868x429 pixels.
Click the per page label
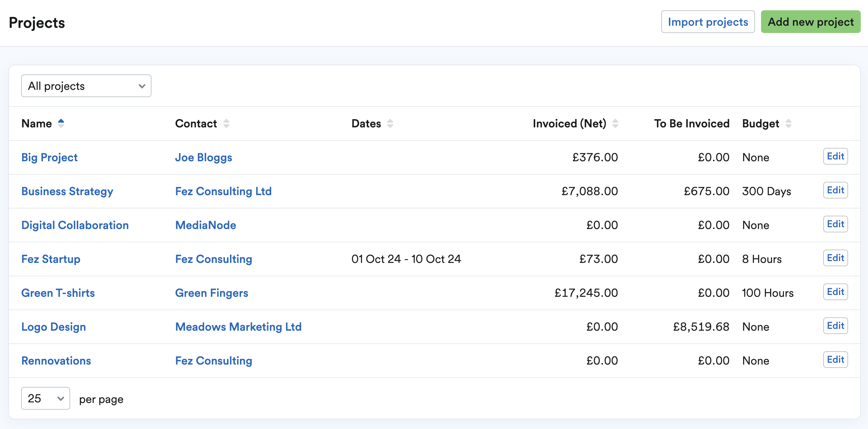[x=101, y=399]
